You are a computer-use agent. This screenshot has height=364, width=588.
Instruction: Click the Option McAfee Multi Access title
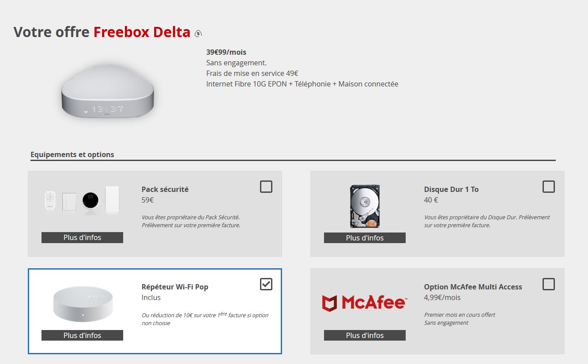(473, 287)
